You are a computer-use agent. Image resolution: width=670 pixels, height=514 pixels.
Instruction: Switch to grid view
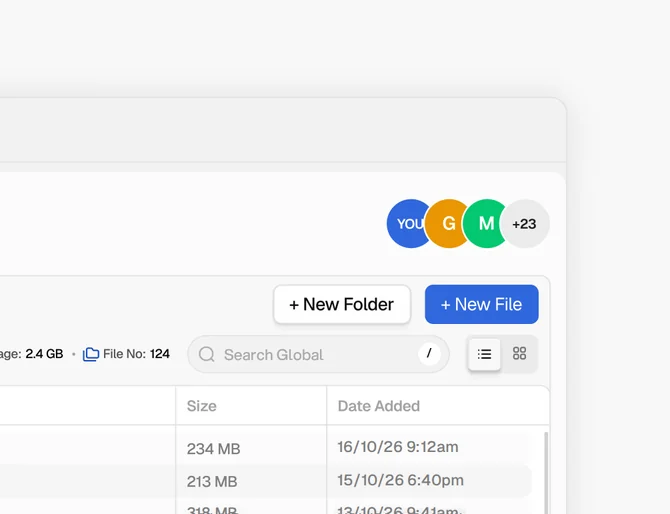click(519, 354)
